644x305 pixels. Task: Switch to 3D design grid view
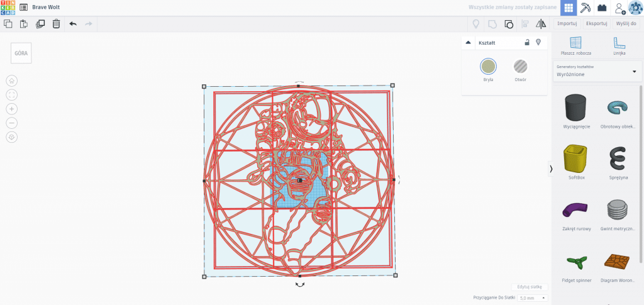(x=569, y=8)
